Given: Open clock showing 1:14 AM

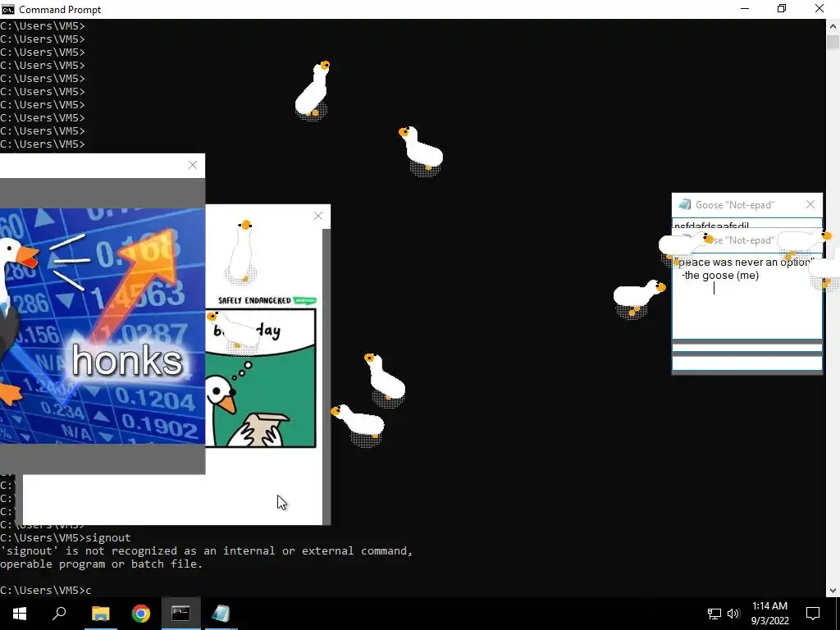Looking at the screenshot, I should 769,614.
